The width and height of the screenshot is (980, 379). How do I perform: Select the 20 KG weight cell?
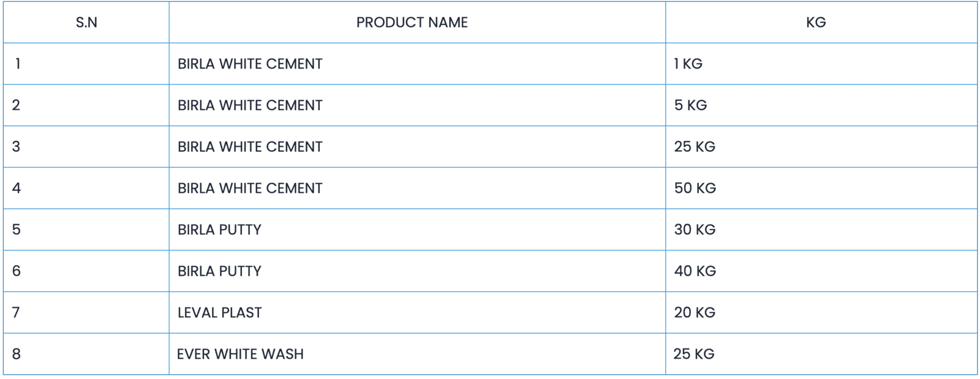click(695, 312)
